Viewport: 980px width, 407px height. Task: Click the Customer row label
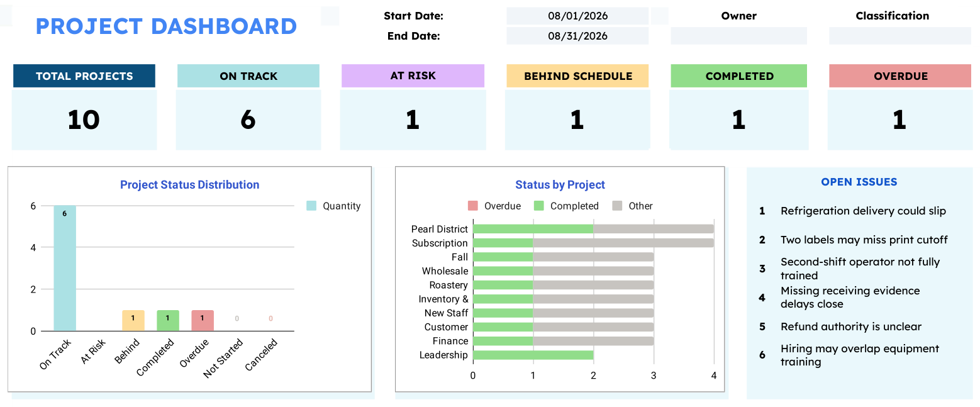coord(447,327)
